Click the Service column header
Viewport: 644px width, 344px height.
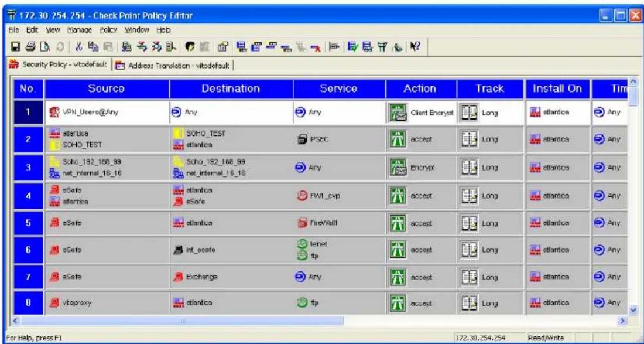pos(339,88)
